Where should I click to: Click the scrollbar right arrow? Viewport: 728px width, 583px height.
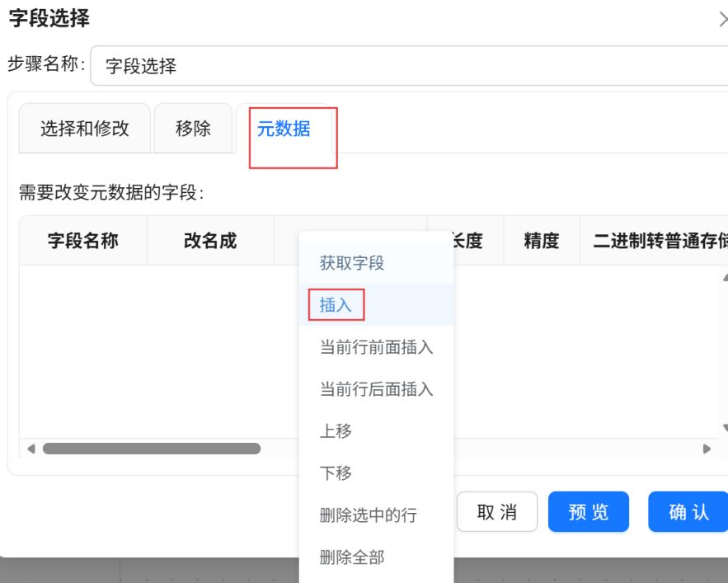point(707,449)
